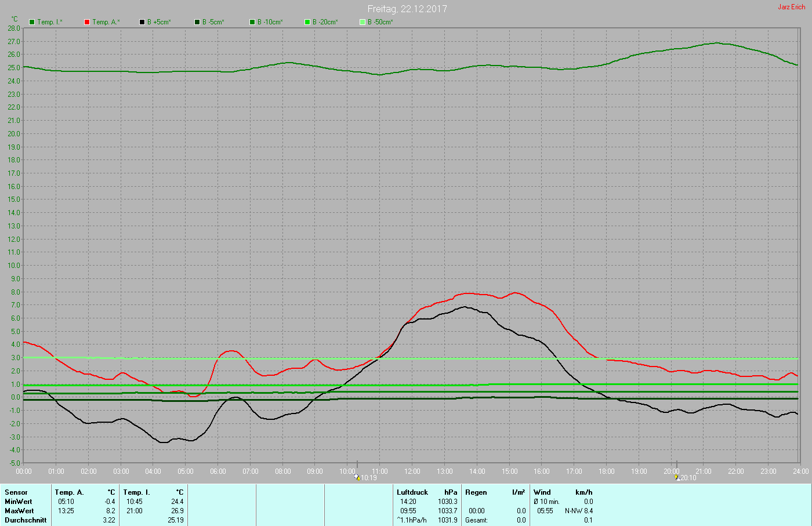812x526 pixels.
Task: Toggle the B -5cm series legend marker
Action: [197, 22]
